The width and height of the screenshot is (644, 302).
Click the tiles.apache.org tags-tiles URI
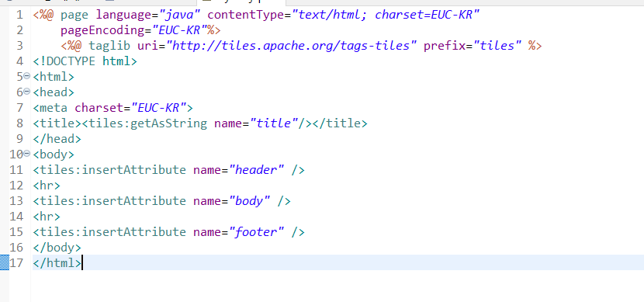(x=291, y=46)
